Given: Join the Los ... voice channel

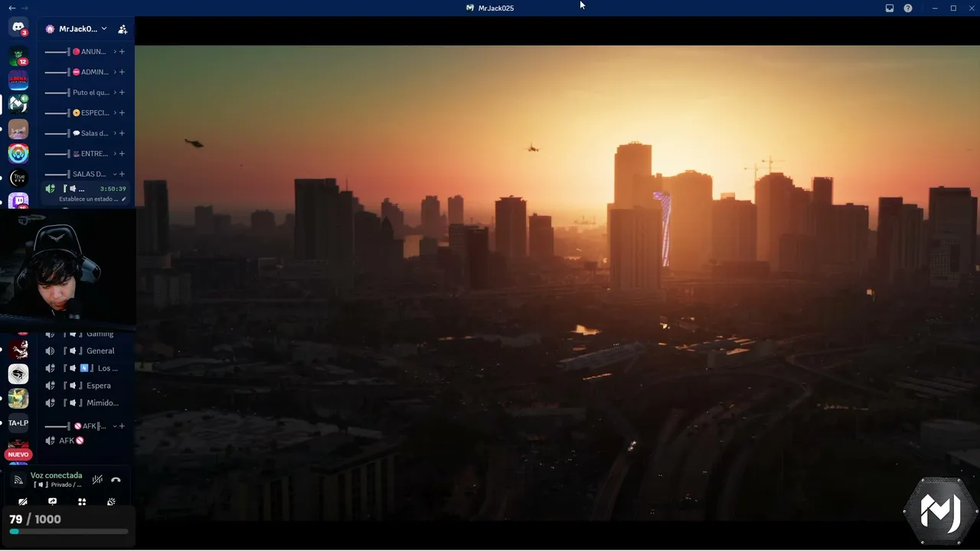Looking at the screenshot, I should click(86, 368).
